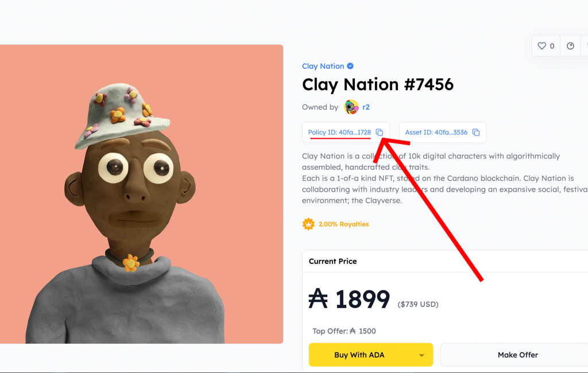The image size is (588, 373).
Task: Click the blue verified badge beside Clay Nation
Action: [x=350, y=66]
